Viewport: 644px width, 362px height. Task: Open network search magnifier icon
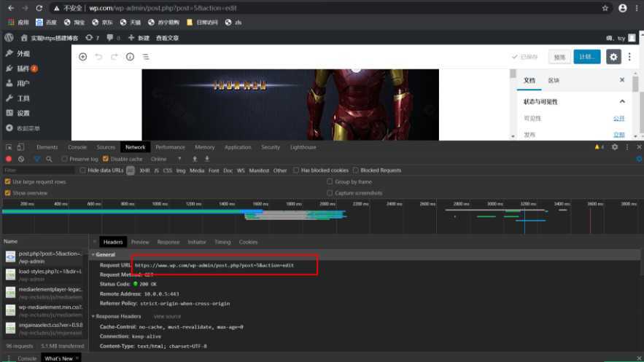coord(49,159)
